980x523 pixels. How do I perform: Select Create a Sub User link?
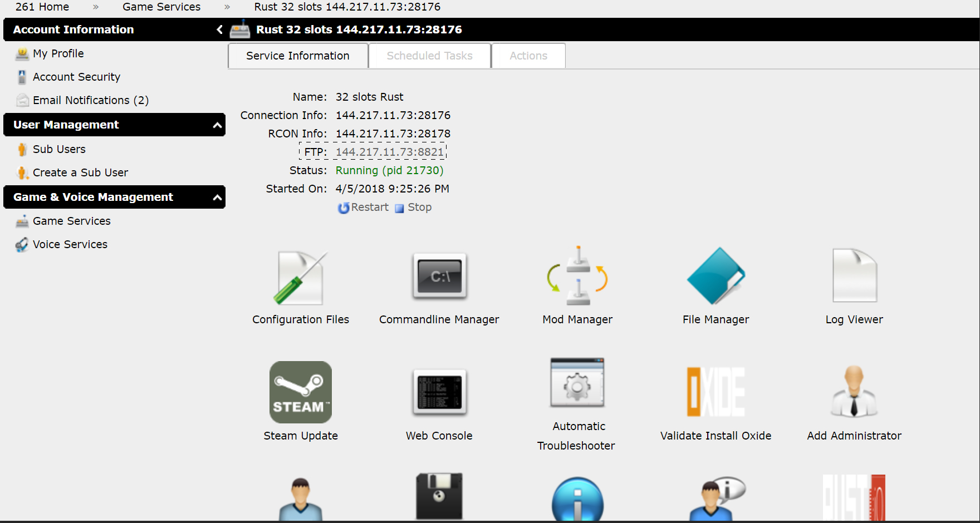(x=80, y=172)
